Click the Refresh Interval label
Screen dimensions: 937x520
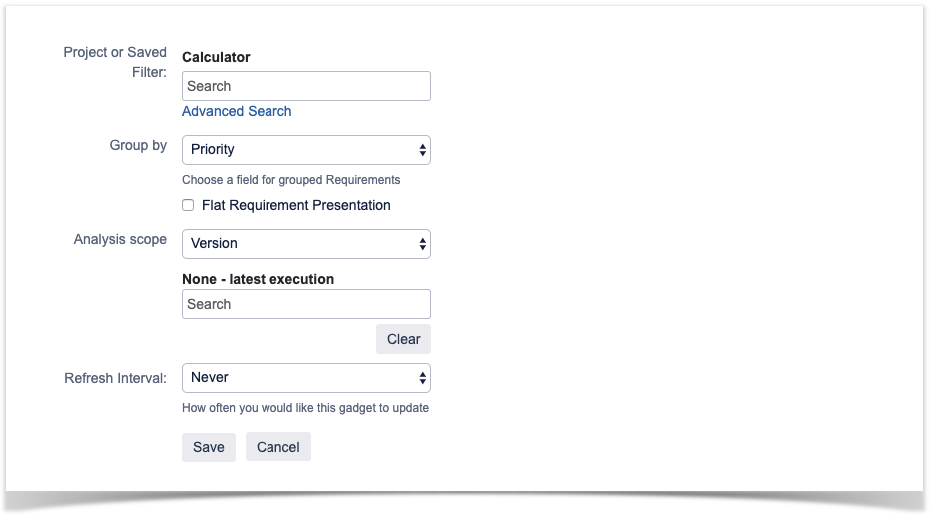(x=115, y=378)
